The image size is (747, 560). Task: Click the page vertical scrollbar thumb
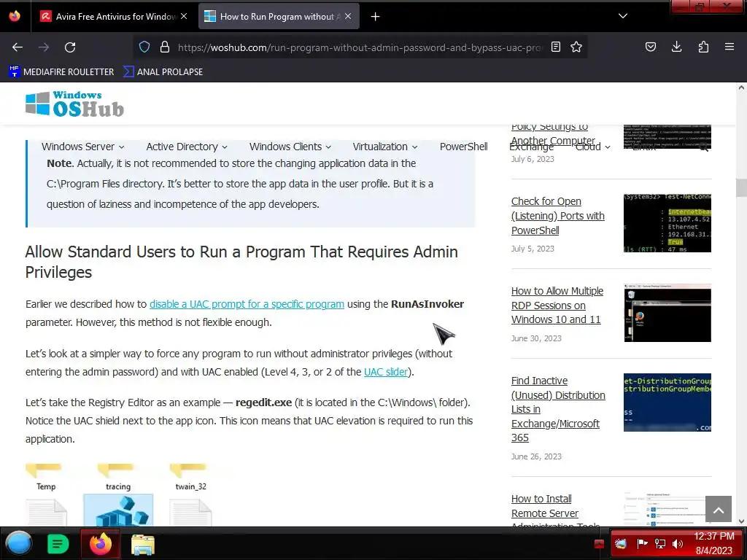click(741, 187)
